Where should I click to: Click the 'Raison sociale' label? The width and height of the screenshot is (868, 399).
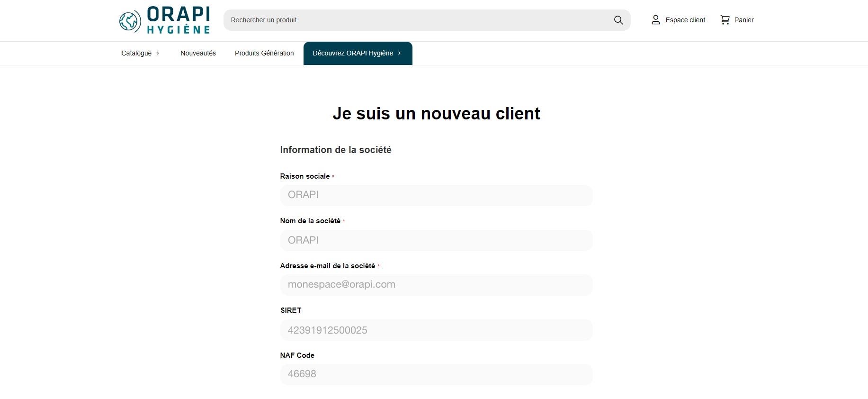pyautogui.click(x=305, y=176)
